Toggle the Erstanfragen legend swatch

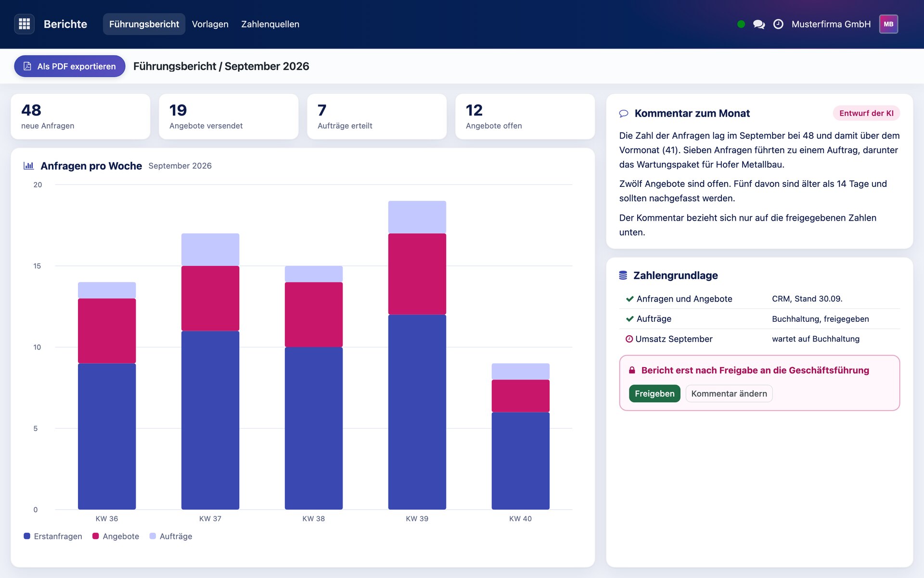tap(27, 536)
